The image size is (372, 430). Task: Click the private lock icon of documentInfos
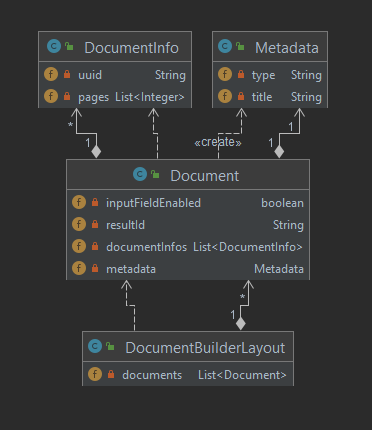pos(95,246)
